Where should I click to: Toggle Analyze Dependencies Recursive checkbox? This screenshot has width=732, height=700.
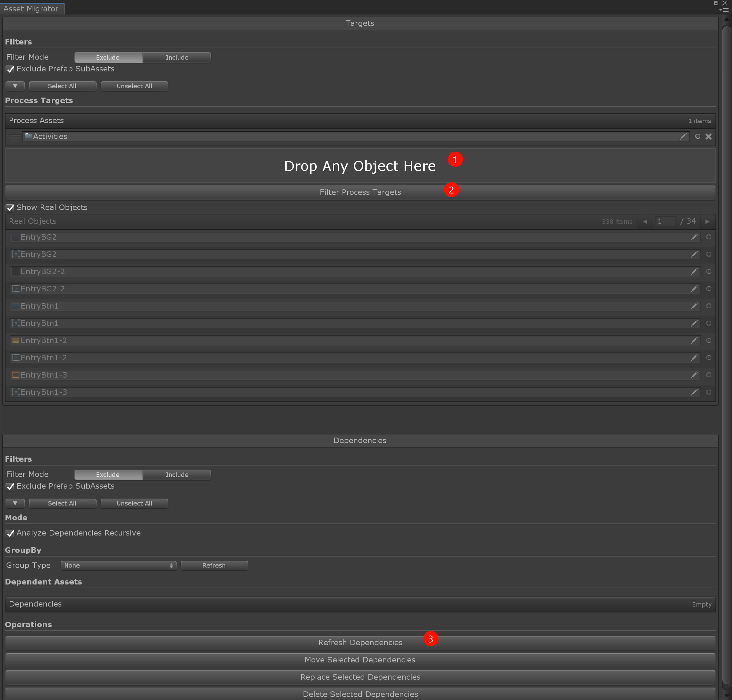click(10, 533)
